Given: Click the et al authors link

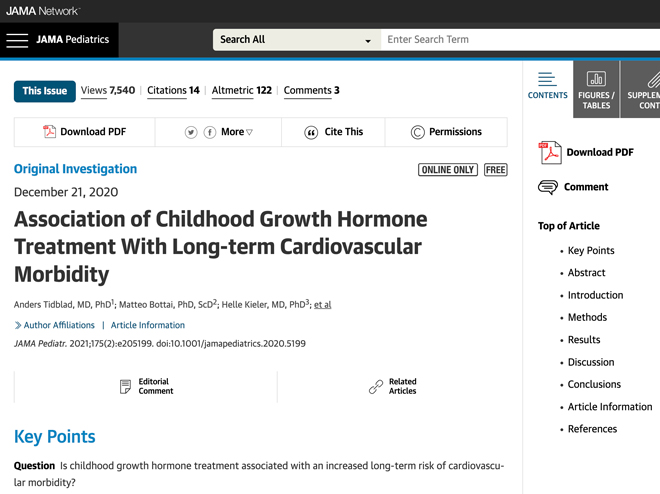Looking at the screenshot, I should click(x=322, y=305).
